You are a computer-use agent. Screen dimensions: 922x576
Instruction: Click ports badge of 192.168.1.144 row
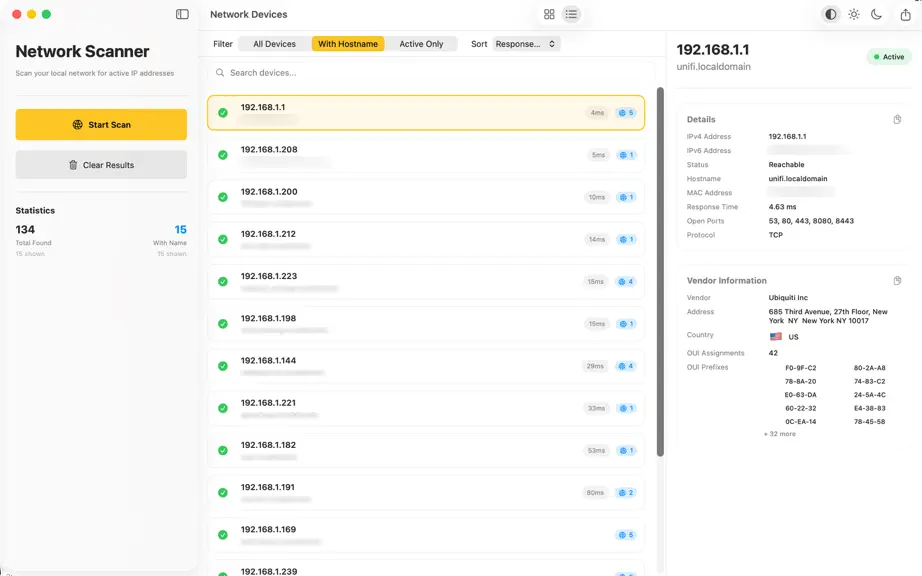[626, 366]
